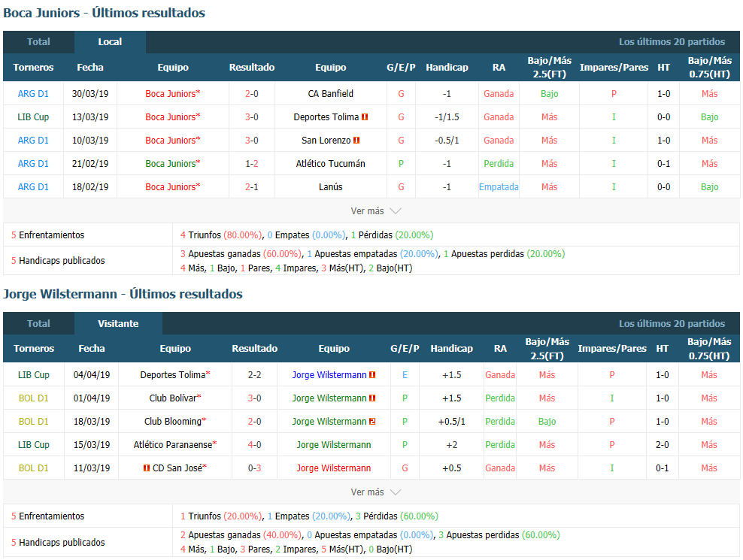Click the 2-0 result against CA Banfield
The width and height of the screenshot is (743, 560).
point(252,94)
